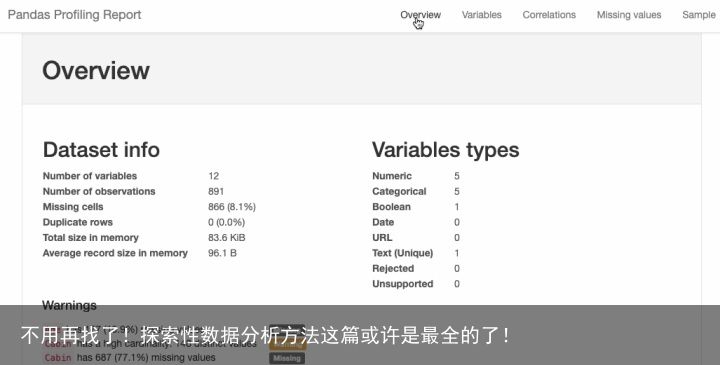720x365 pixels.
Task: Click Average record size in memory label
Action: (115, 253)
